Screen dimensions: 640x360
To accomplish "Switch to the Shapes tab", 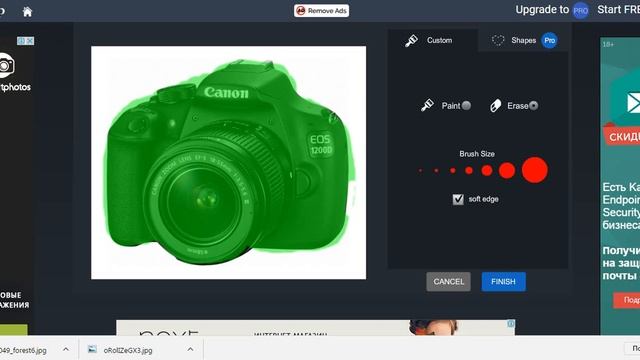I will point(523,40).
